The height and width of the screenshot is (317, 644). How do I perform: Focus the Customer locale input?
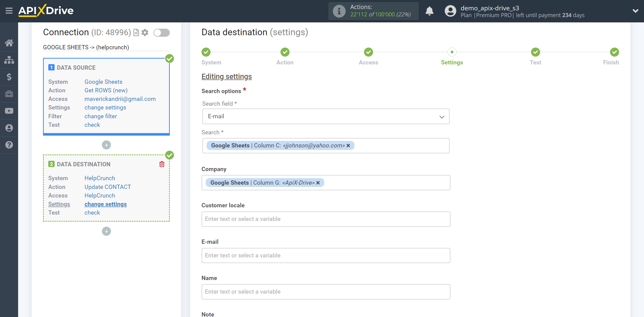[x=326, y=219]
